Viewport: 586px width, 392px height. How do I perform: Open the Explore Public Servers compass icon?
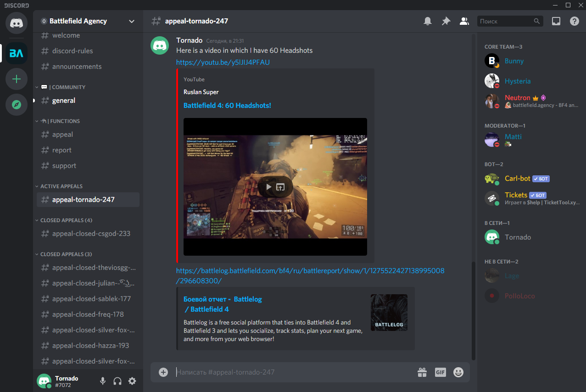(17, 105)
